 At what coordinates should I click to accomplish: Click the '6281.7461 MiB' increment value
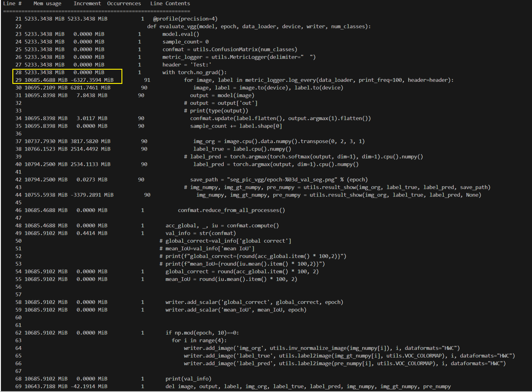coord(91,88)
